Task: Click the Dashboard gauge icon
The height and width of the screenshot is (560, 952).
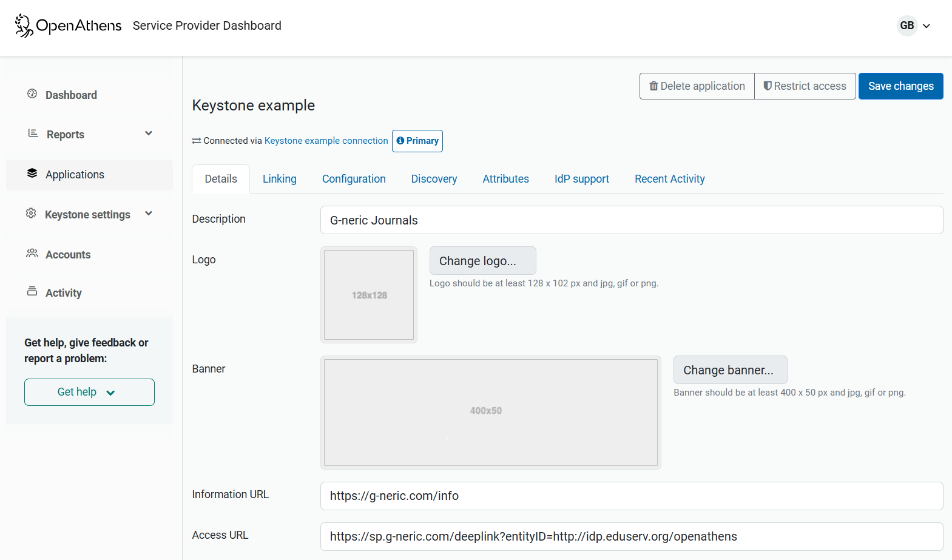Action: coord(32,93)
